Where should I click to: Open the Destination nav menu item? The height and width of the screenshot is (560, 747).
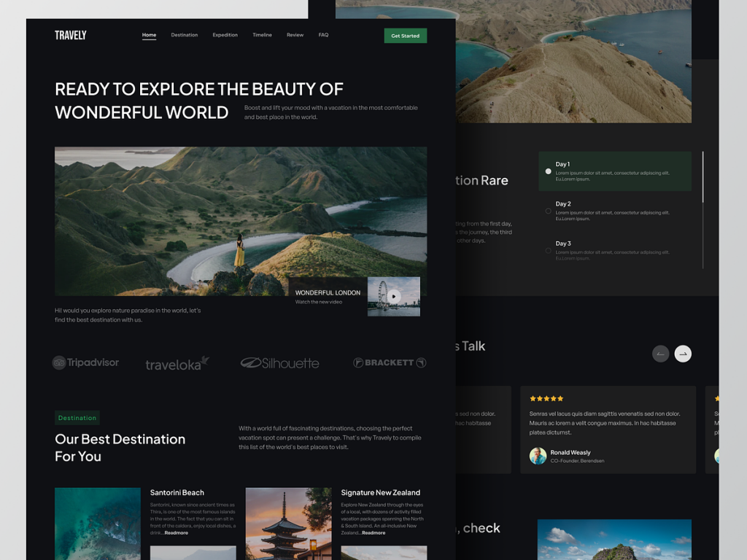(185, 35)
